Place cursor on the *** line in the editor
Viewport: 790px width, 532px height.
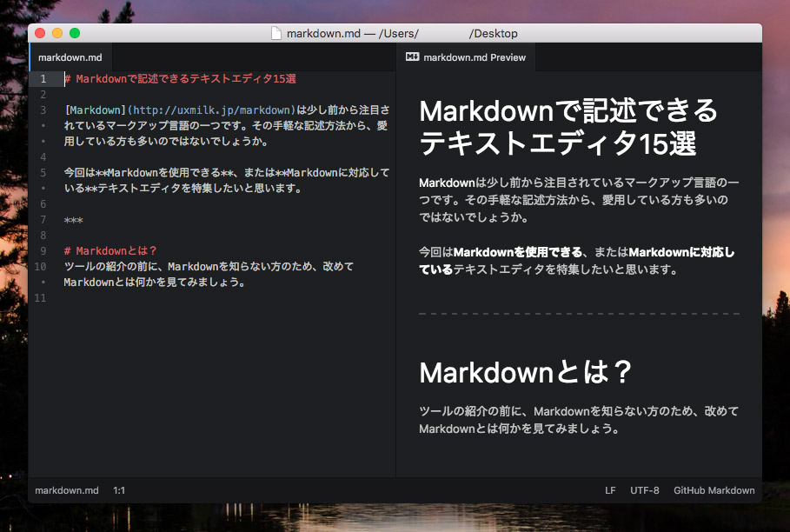pos(74,220)
